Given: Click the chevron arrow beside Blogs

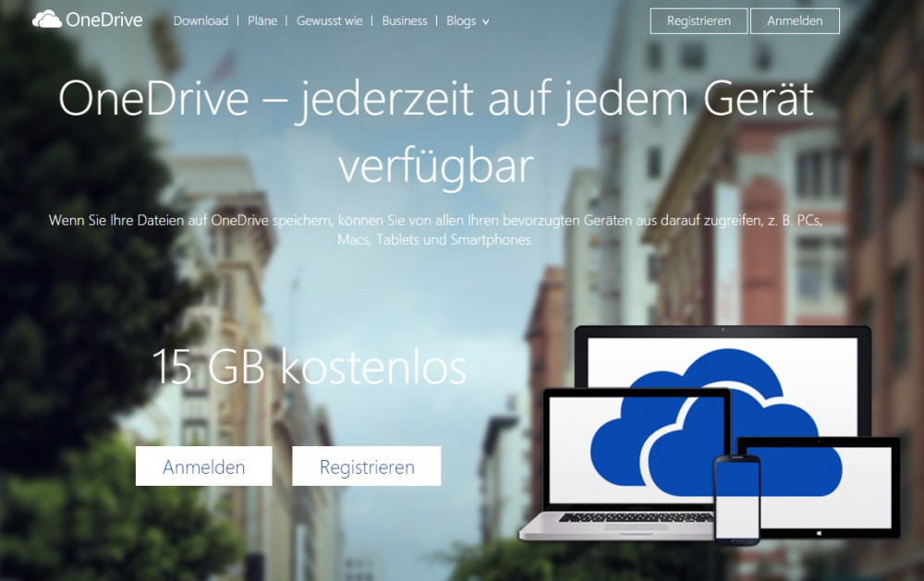Looking at the screenshot, I should tap(486, 21).
